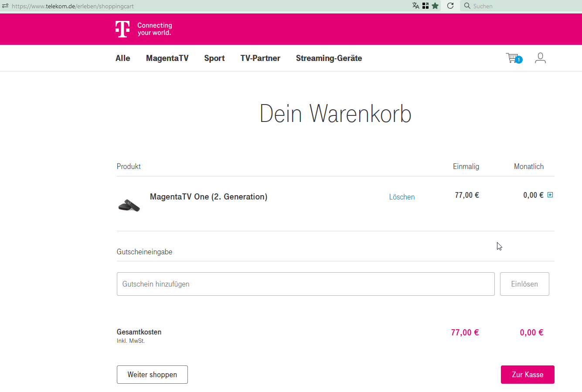
Task: Click the Gutschein hinzufügen input field
Action: (x=306, y=284)
